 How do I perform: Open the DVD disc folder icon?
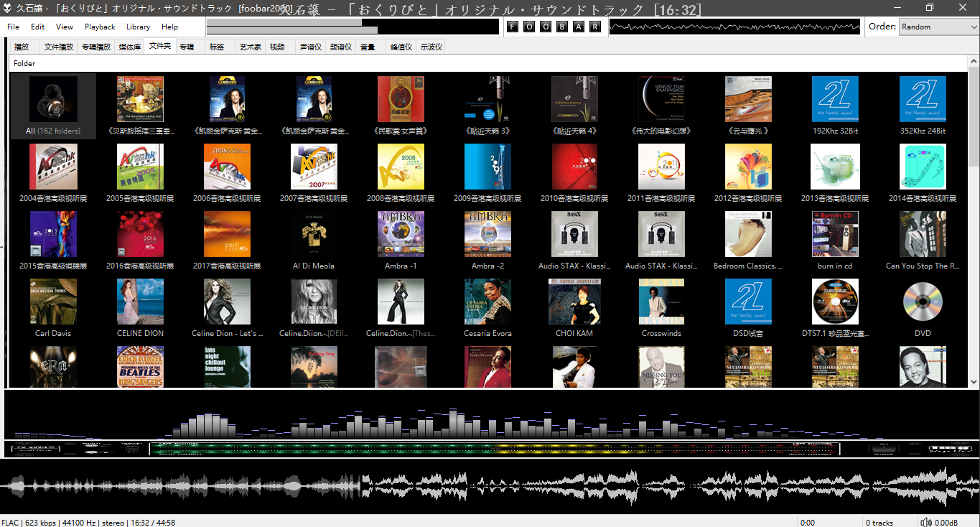(x=923, y=302)
